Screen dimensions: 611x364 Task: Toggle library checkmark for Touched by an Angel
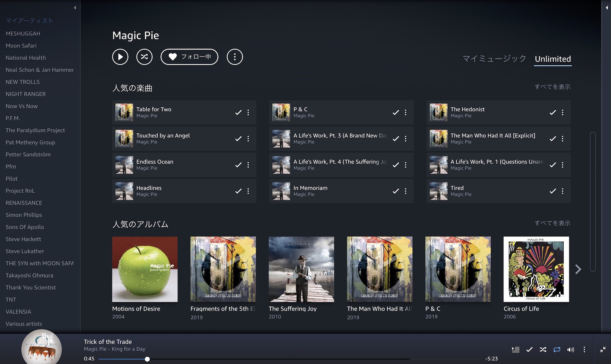(x=238, y=139)
